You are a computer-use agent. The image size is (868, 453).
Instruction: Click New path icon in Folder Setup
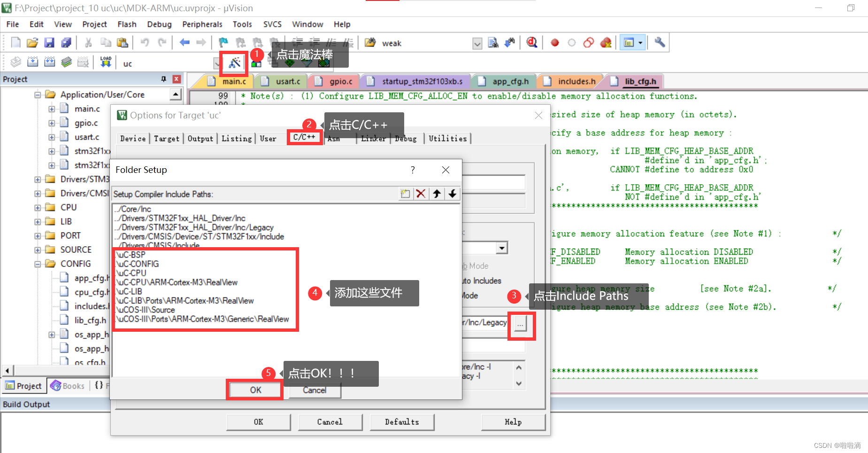(405, 194)
